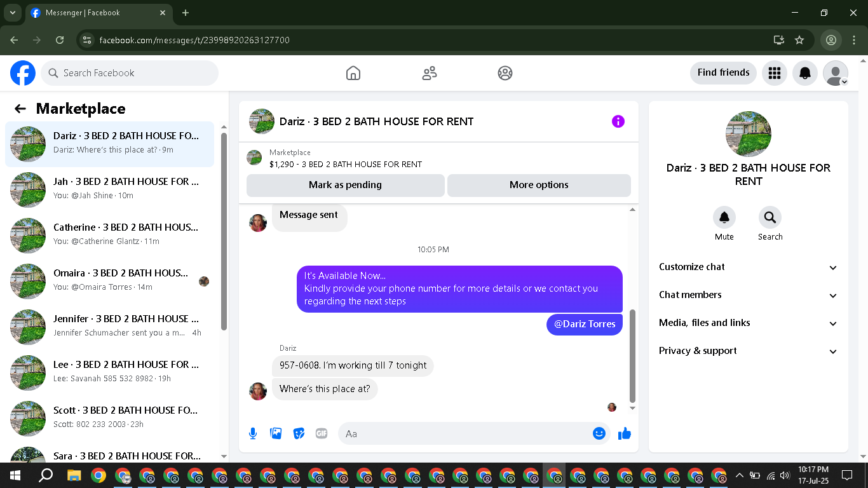
Task: Click the install app icon in address bar
Action: 779,40
